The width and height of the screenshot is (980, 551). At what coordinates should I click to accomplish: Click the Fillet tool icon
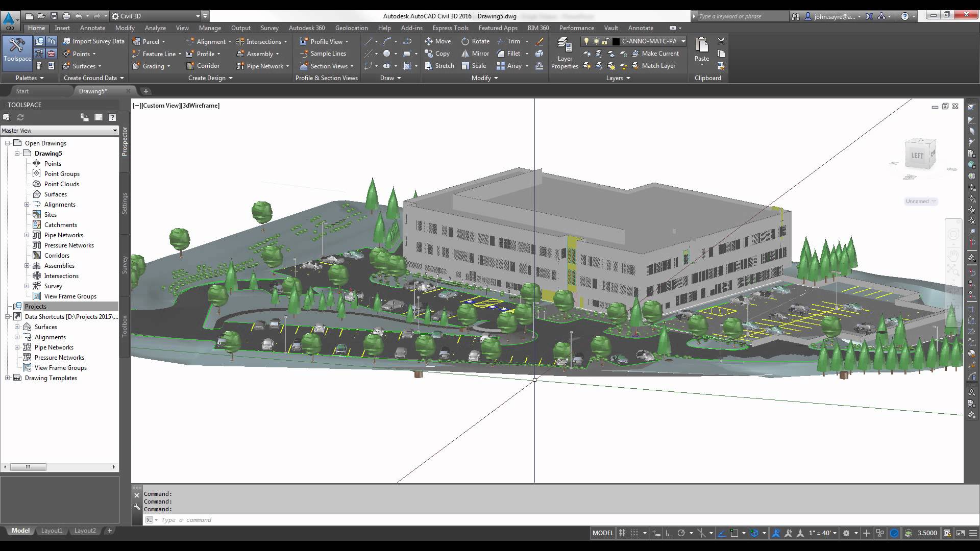(x=501, y=53)
